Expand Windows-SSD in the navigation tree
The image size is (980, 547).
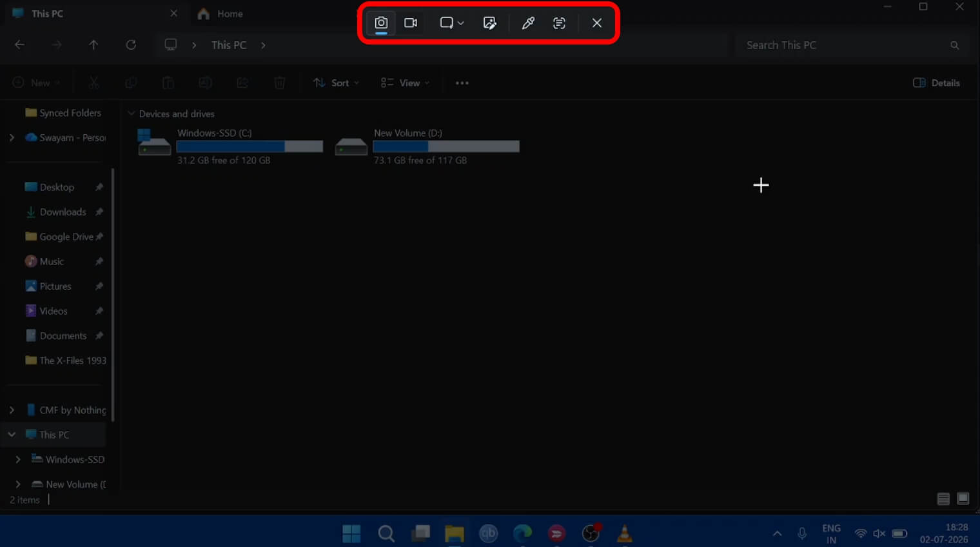[x=18, y=459]
